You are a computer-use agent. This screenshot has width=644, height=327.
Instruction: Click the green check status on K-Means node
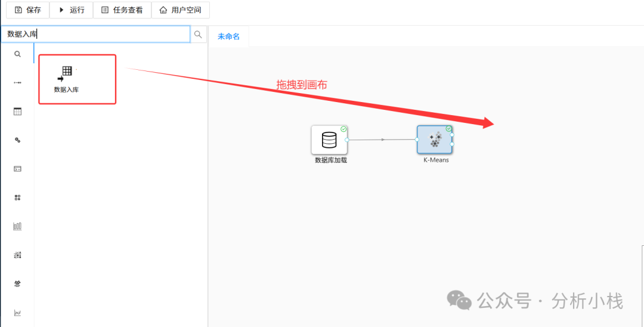(448, 128)
